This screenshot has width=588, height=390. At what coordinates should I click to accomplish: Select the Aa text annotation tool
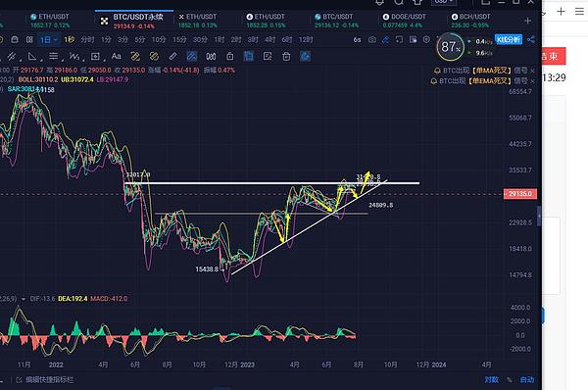tap(117, 57)
